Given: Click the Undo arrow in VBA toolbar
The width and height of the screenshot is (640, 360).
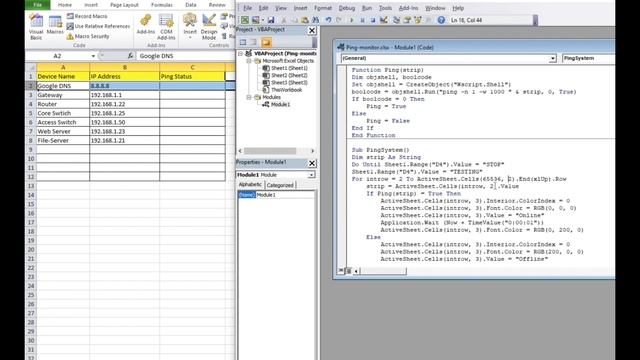Looking at the screenshot, I should click(329, 20).
